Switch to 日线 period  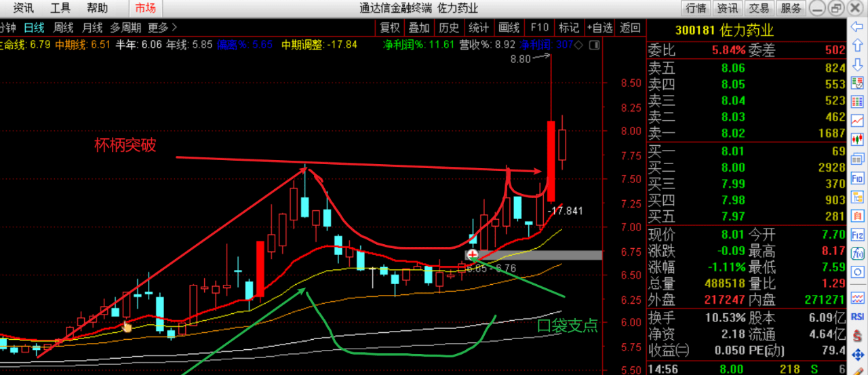click(x=34, y=27)
